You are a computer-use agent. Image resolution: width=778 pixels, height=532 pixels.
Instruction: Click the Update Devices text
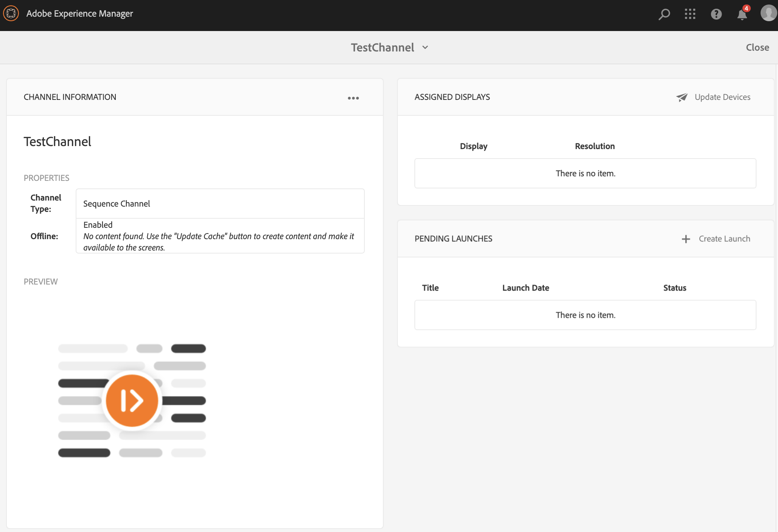tap(722, 97)
